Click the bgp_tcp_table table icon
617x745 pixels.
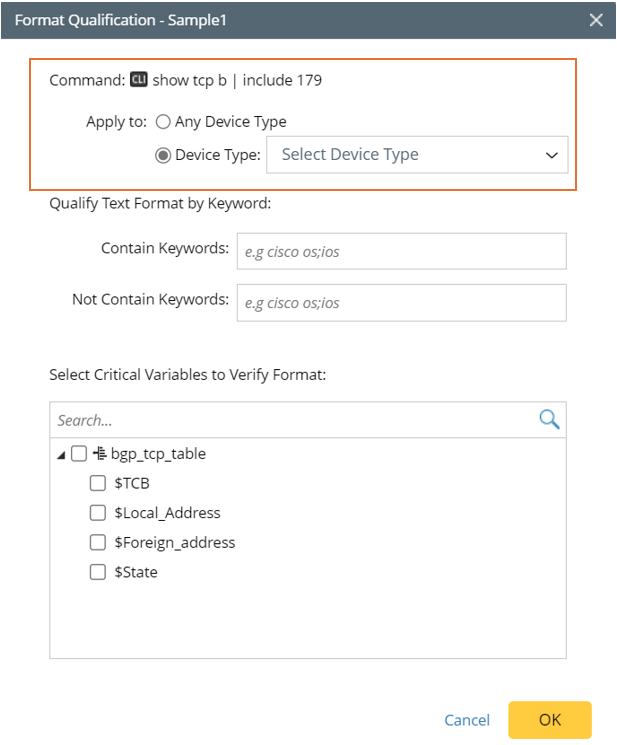coord(99,454)
